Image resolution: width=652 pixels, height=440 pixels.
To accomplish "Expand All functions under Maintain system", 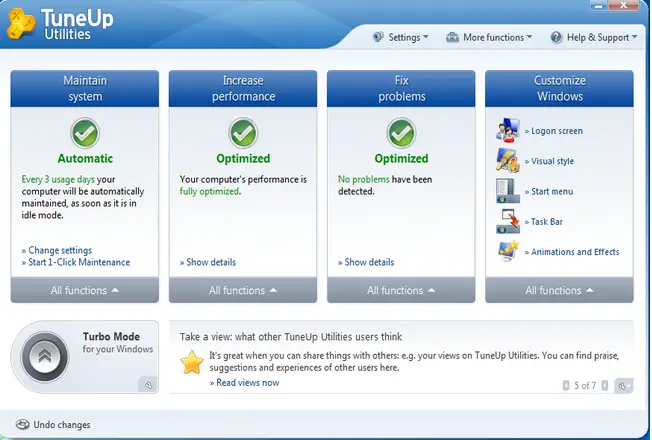I will tap(85, 290).
